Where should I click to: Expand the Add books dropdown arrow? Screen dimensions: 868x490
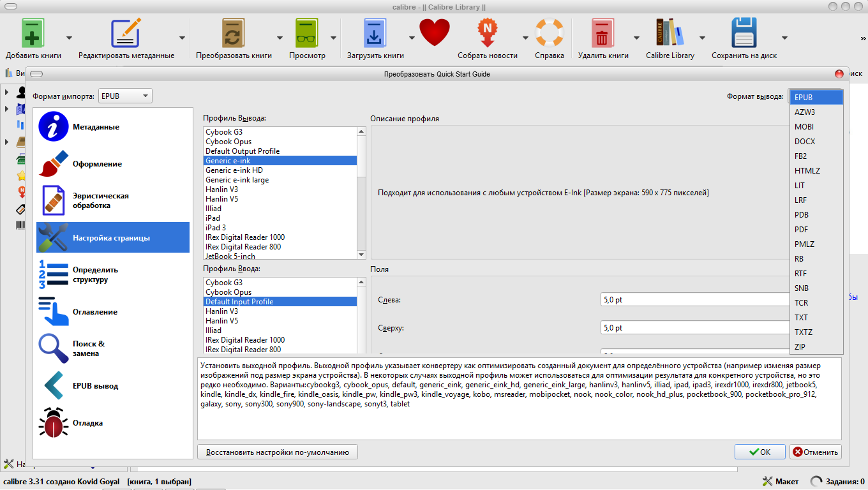pos(69,38)
